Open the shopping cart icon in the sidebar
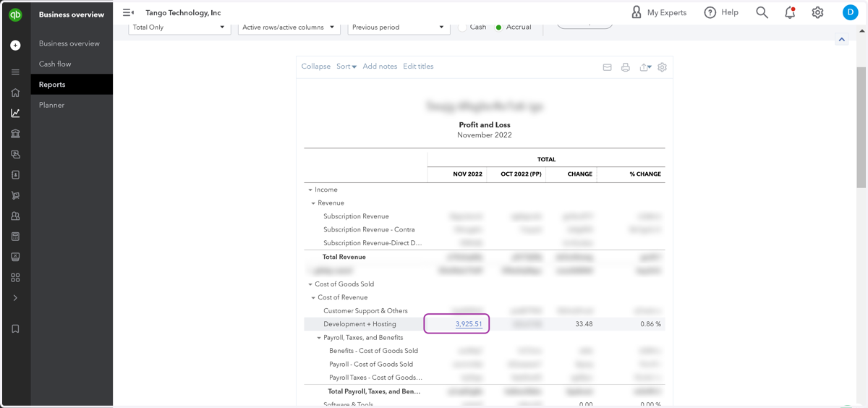 click(x=15, y=195)
